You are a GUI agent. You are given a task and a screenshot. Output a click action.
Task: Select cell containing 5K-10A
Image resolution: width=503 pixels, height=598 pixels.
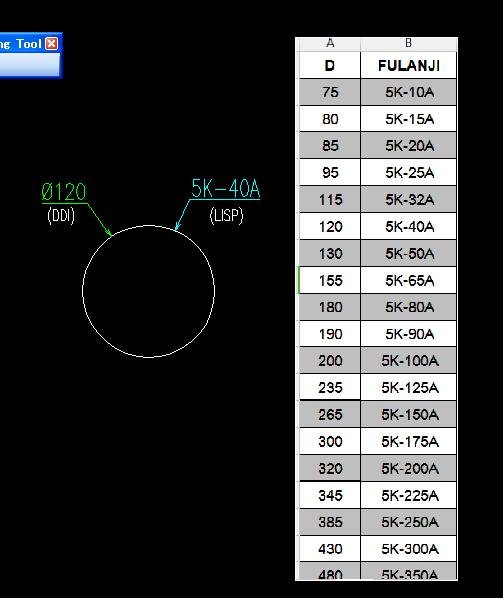tap(408, 92)
